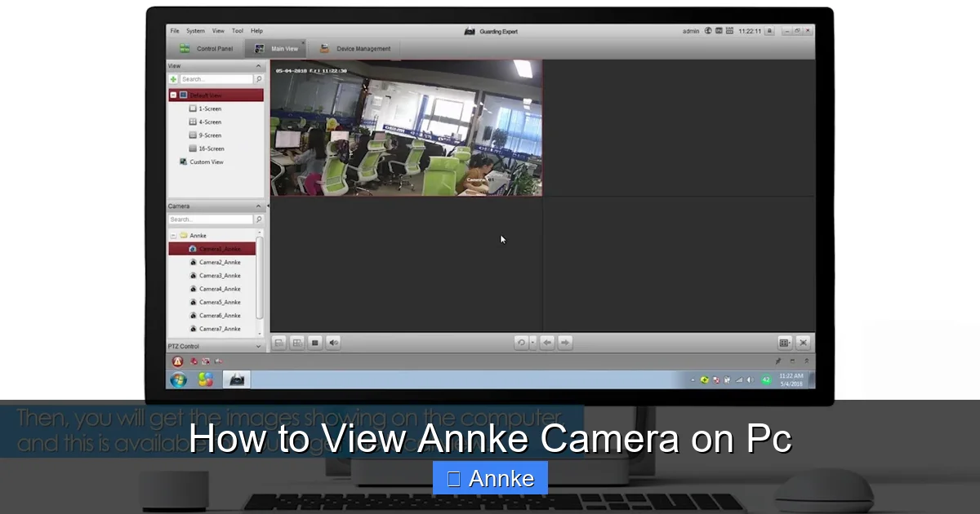Screen dimensions: 980x514
Task: Click the save view as toolbar icon
Action: pyautogui.click(x=297, y=343)
